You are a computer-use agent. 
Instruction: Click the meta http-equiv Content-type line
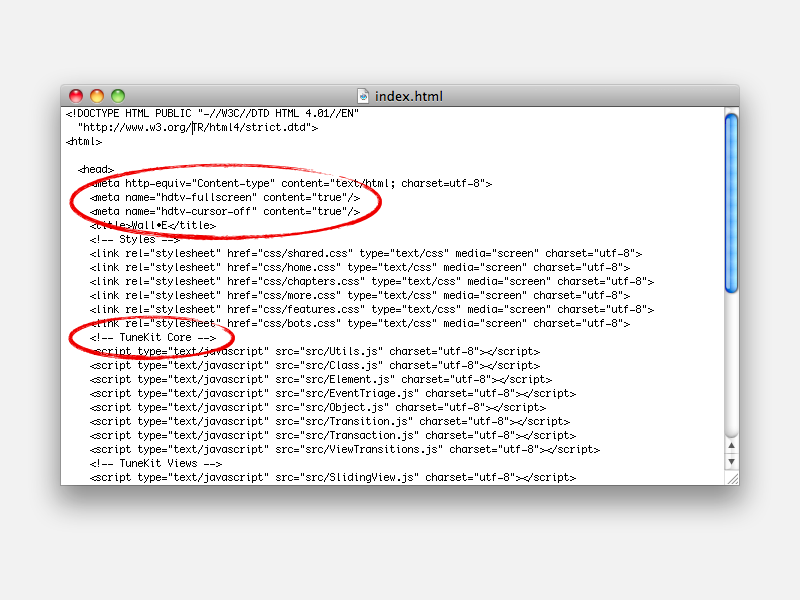(x=291, y=183)
